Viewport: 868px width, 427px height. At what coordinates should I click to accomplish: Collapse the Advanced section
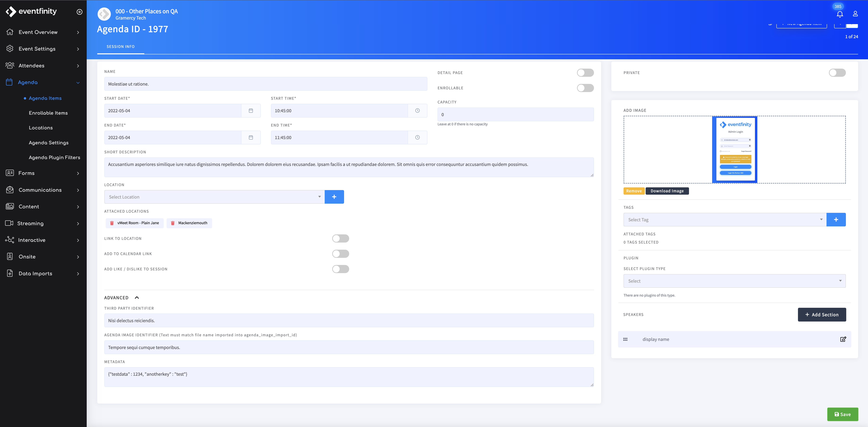(137, 298)
